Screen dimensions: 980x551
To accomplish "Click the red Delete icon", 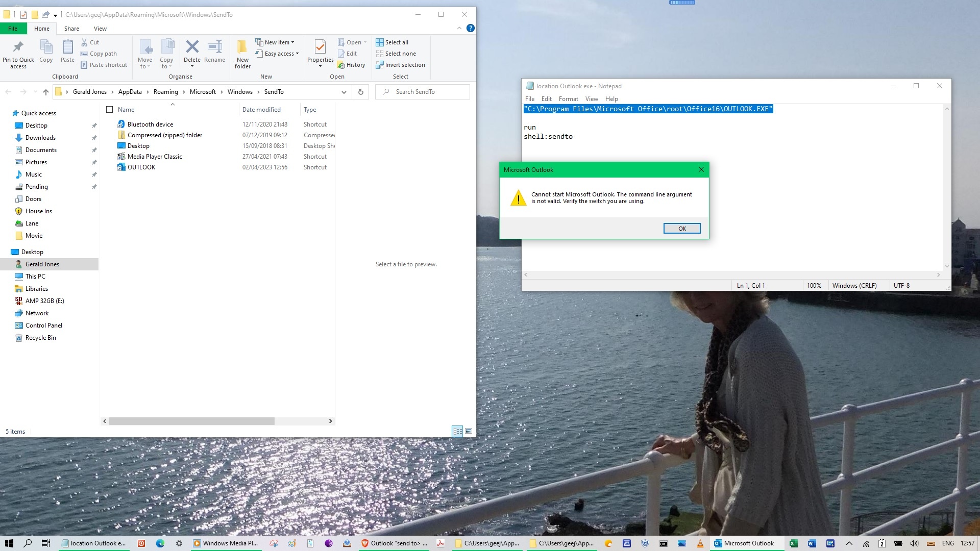I will pos(192,47).
